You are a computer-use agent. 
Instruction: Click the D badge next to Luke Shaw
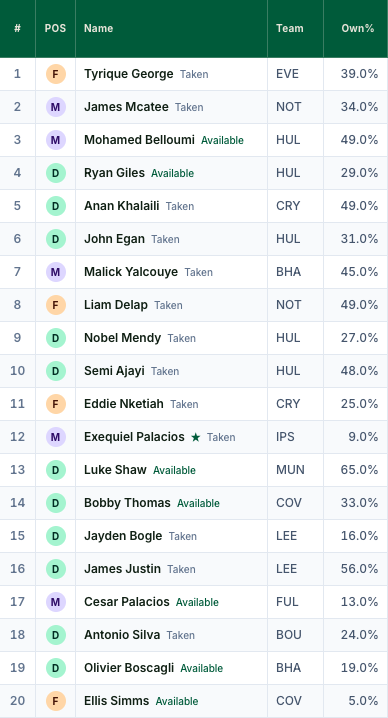pos(55,470)
